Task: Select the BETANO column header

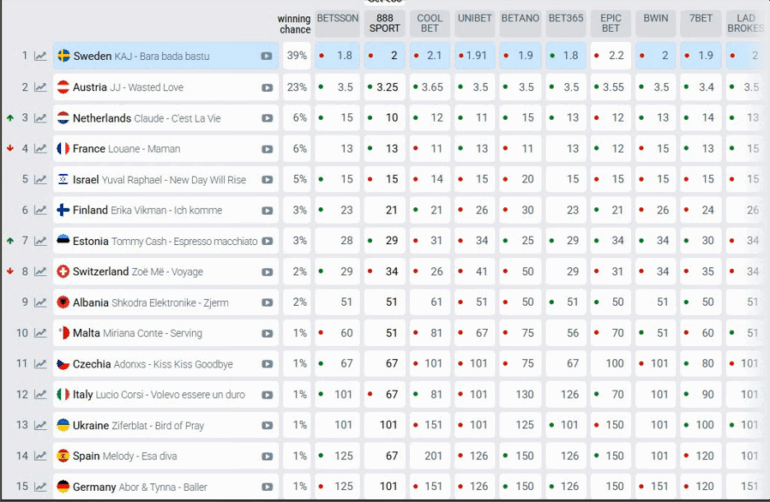Action: pos(520,23)
